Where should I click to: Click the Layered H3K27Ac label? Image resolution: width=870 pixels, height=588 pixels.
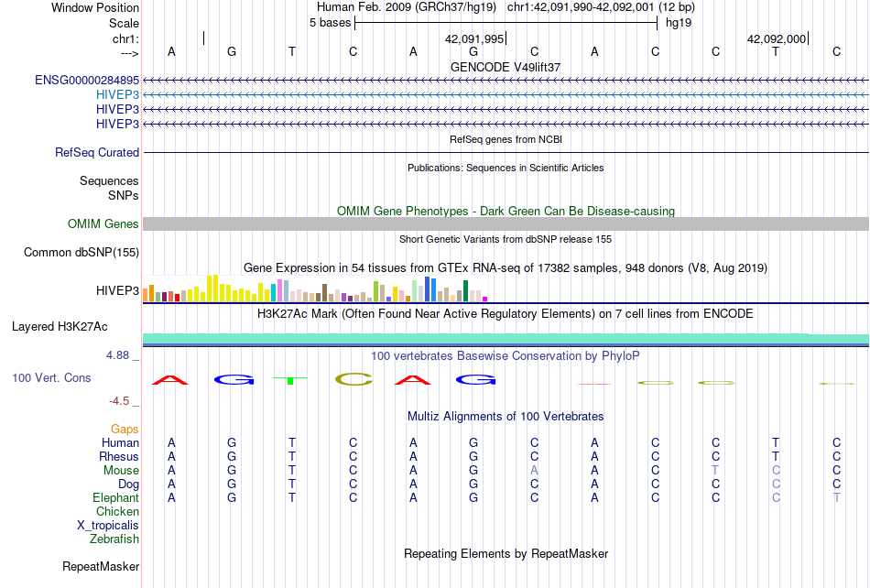[60, 327]
